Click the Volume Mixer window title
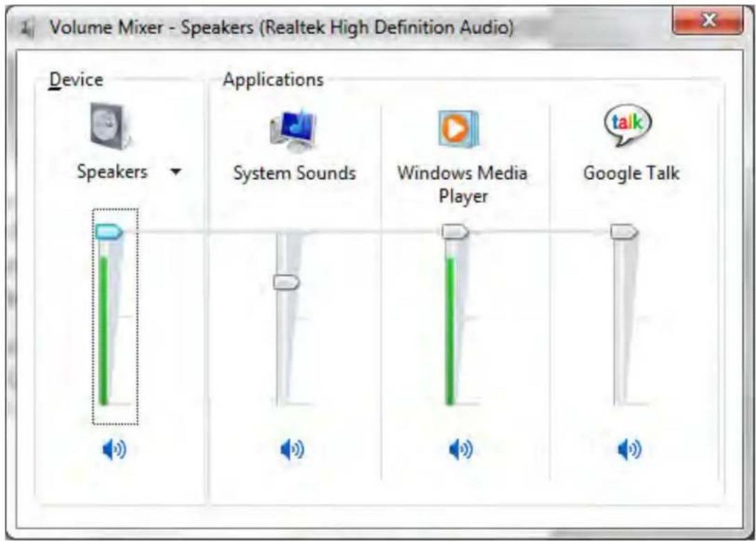 [282, 28]
